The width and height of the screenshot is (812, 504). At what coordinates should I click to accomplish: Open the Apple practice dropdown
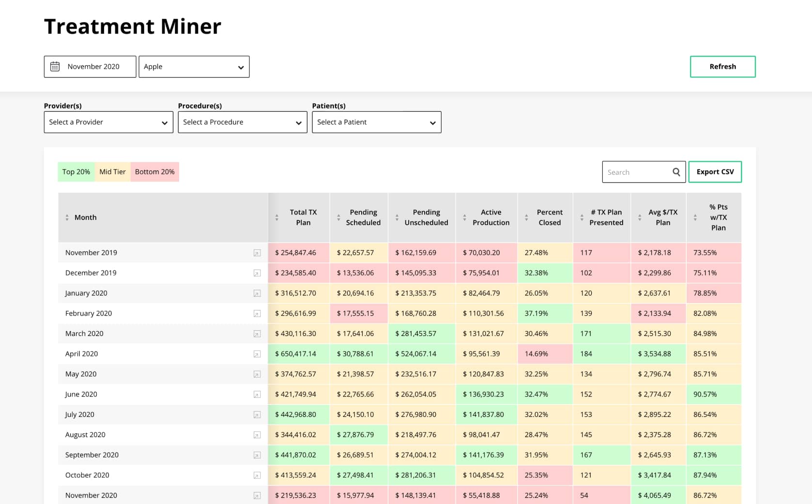(194, 67)
